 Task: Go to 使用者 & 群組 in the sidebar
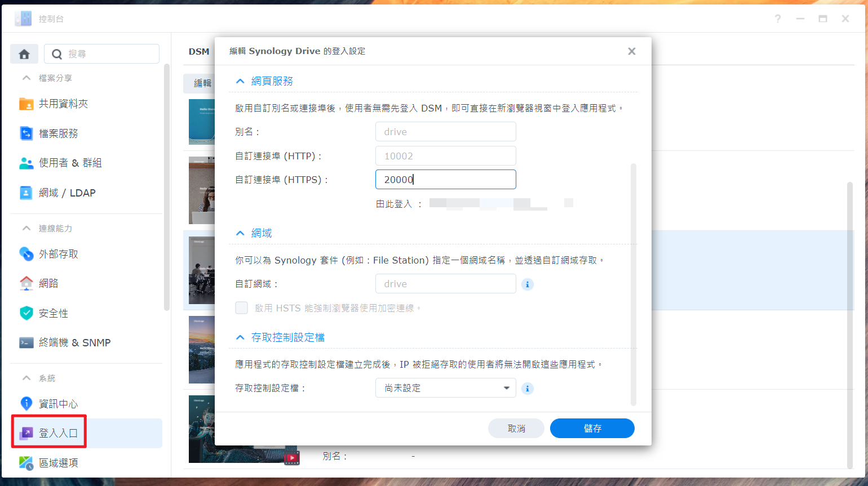pos(86,163)
